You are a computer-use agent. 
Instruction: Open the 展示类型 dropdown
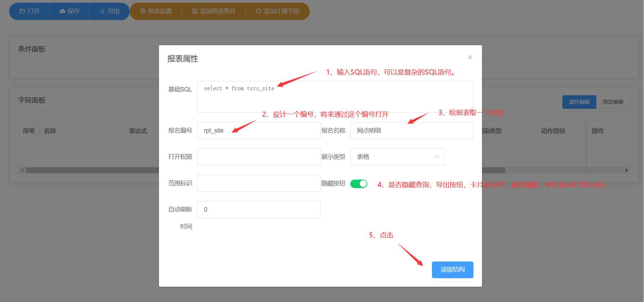tap(397, 157)
